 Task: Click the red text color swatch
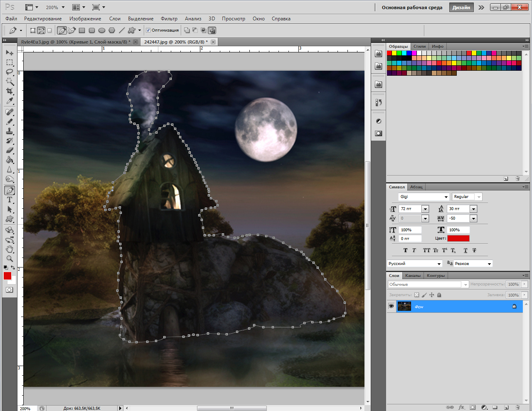tap(458, 238)
